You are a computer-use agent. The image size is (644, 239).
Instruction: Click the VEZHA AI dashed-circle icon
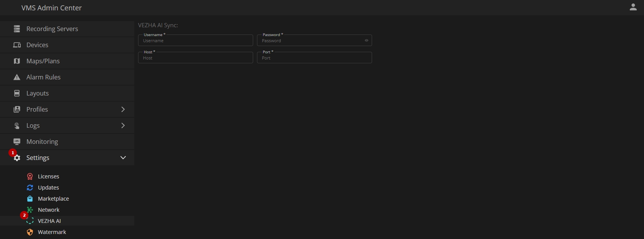click(30, 221)
